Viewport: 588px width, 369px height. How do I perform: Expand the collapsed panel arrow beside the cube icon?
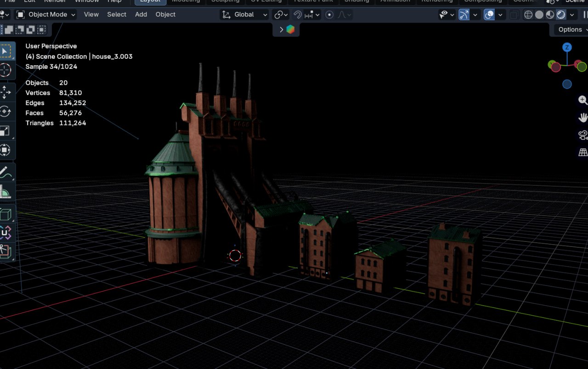281,29
